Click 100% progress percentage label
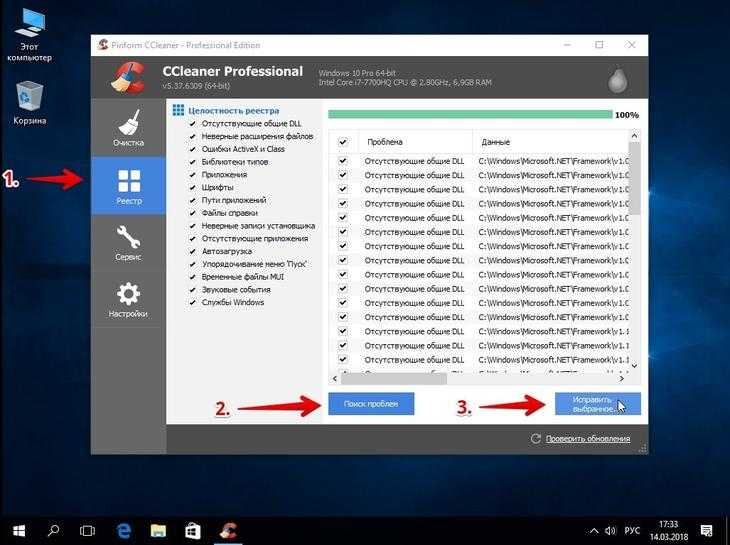Screen dimensions: 730x545 point(627,115)
